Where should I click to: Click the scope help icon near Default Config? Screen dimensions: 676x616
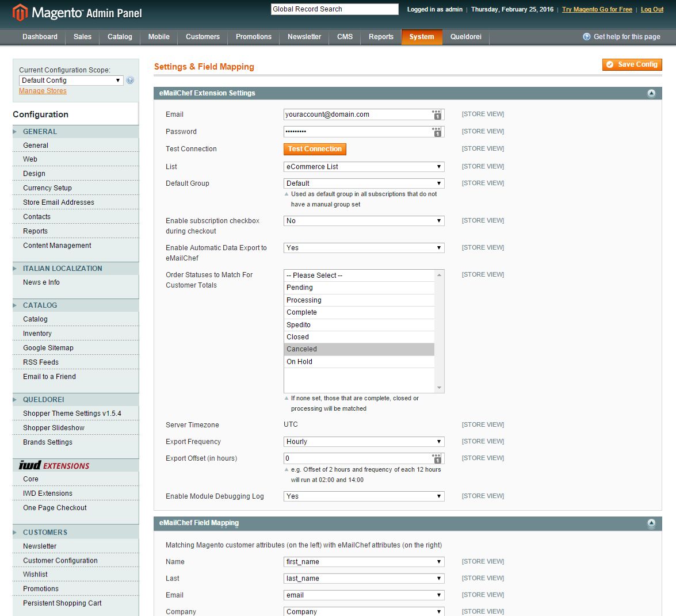[130, 80]
